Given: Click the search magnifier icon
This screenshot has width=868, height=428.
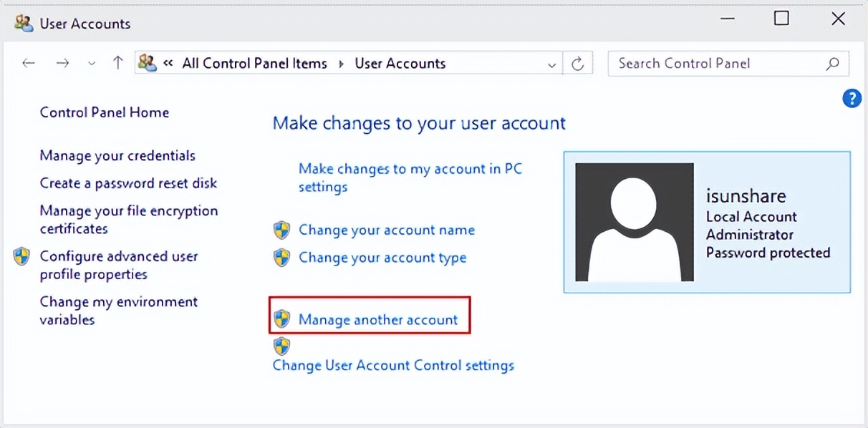Looking at the screenshot, I should (x=832, y=64).
